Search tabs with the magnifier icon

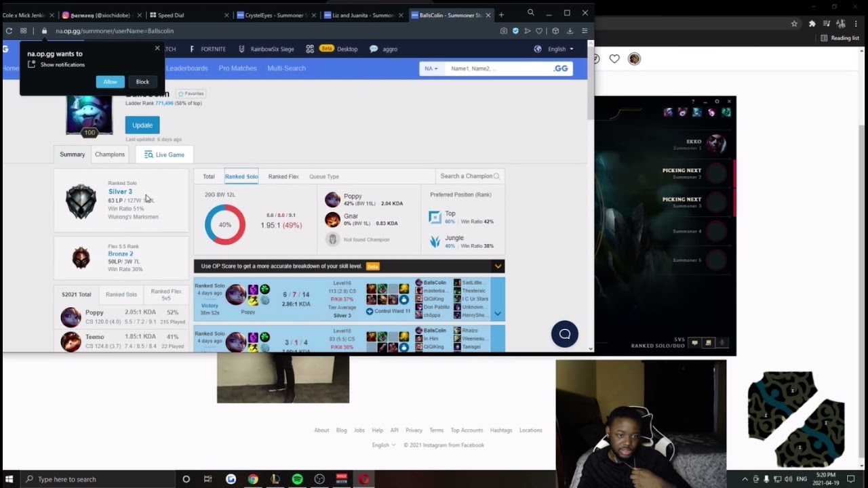point(530,12)
